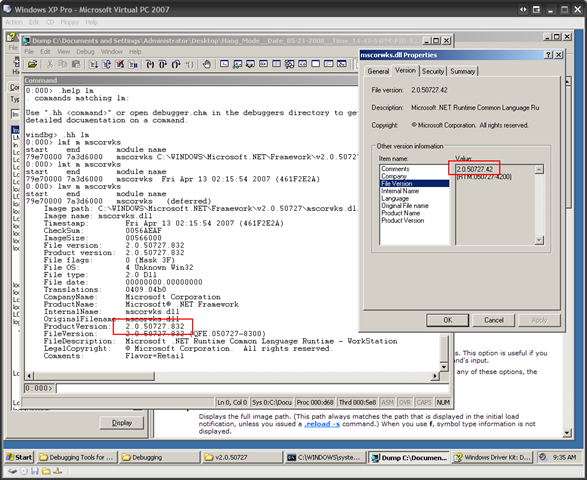Open the Debug menu in WinDbg
Image resolution: width=587 pixels, height=480 pixels.
tap(85, 52)
